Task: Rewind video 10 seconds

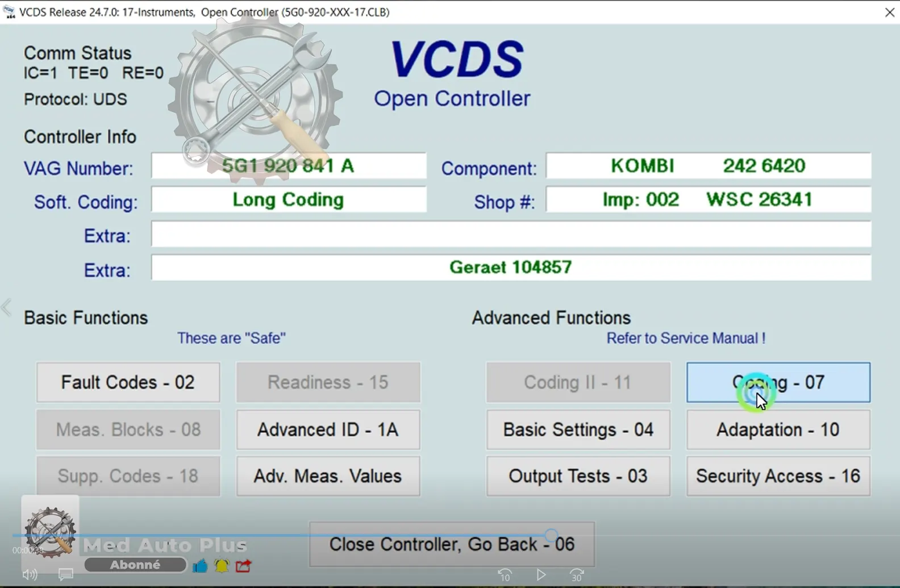Action: [505, 575]
